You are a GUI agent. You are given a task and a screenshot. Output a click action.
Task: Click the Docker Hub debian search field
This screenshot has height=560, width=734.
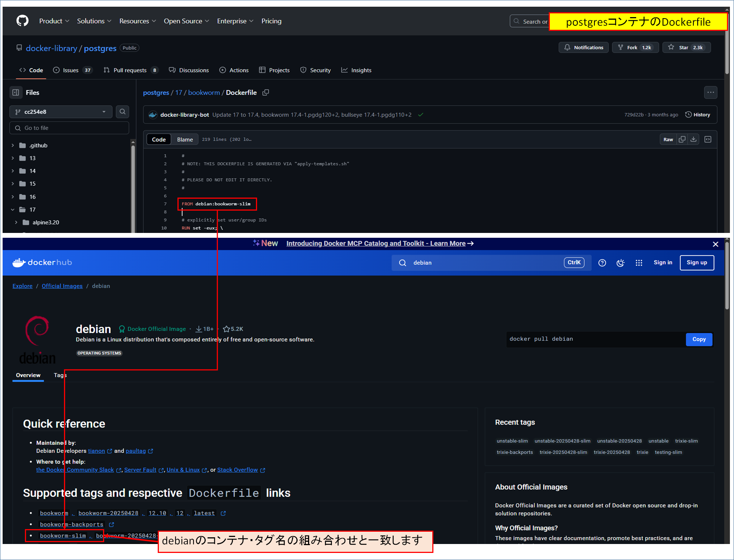coord(491,263)
